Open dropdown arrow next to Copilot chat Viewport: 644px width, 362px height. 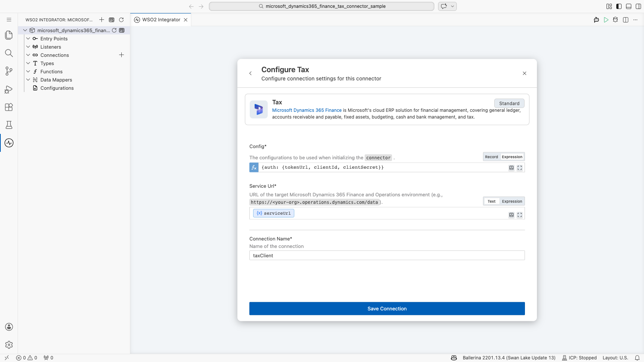(452, 6)
